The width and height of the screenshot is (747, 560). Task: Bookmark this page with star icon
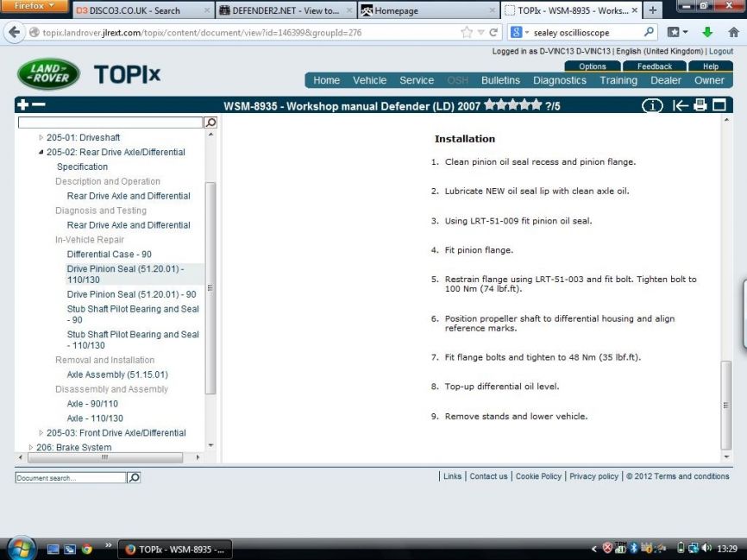pyautogui.click(x=467, y=33)
